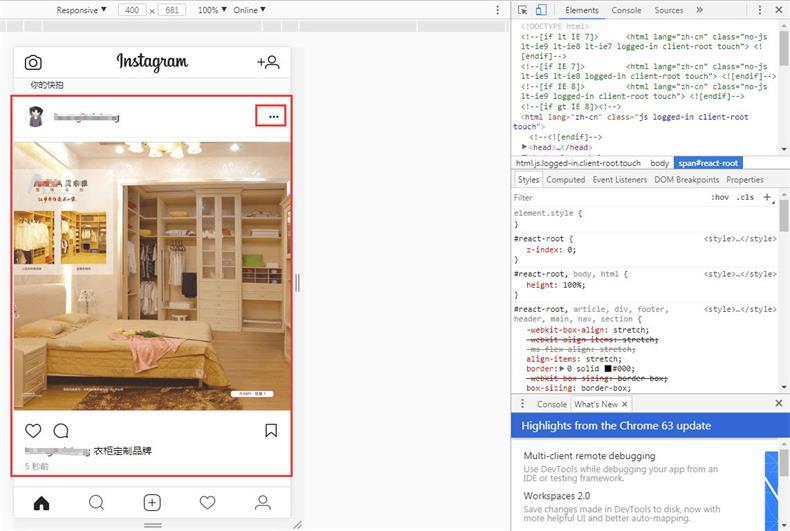The image size is (790, 531).
Task: Select the Styles pane tab
Action: 528,180
